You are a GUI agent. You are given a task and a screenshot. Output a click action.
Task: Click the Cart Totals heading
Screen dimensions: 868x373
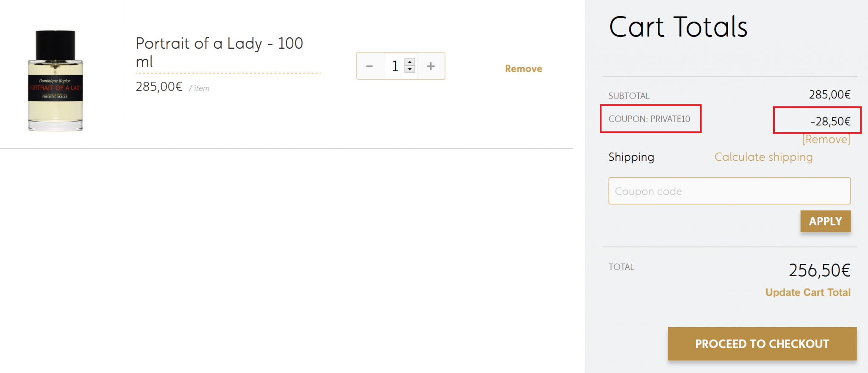[x=678, y=27]
